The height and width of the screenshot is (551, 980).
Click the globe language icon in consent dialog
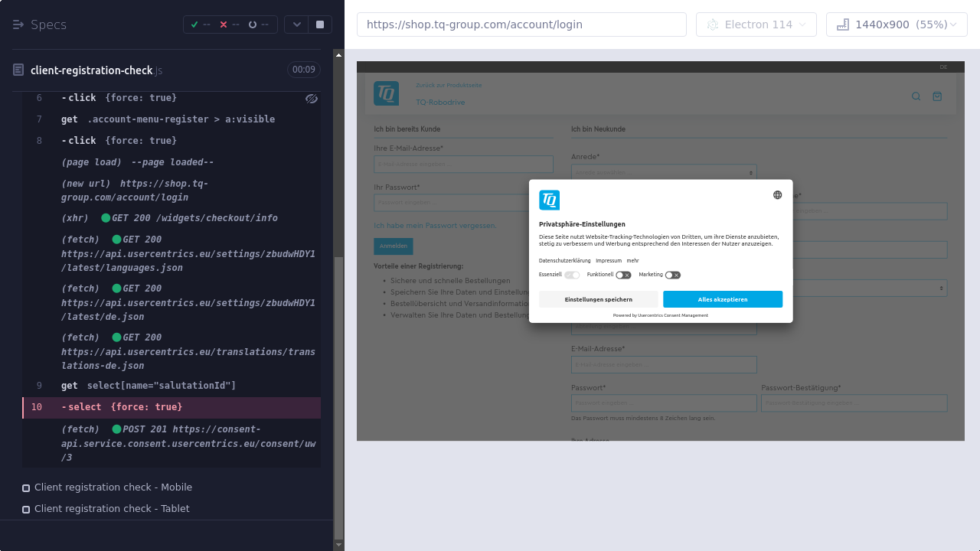(777, 195)
